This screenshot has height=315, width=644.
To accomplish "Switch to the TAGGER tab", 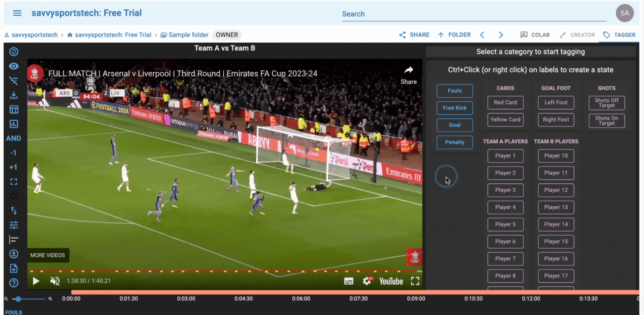I will (x=619, y=35).
